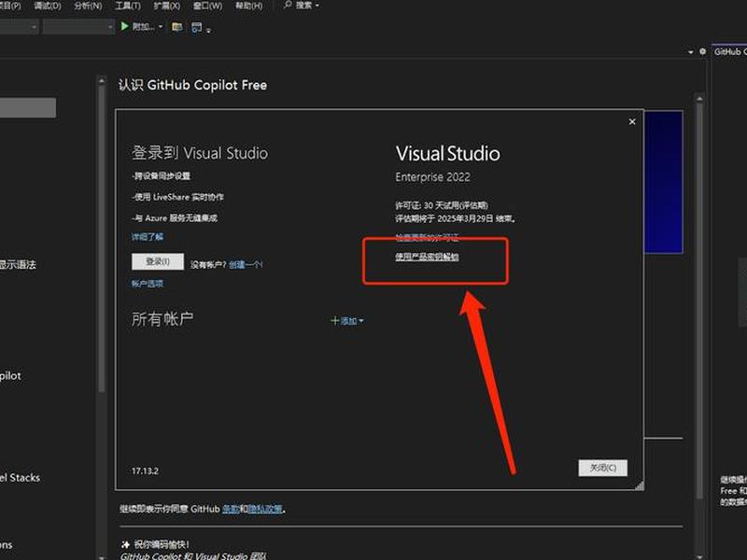Click the 所有帐户 all accounts heading

coord(162,319)
